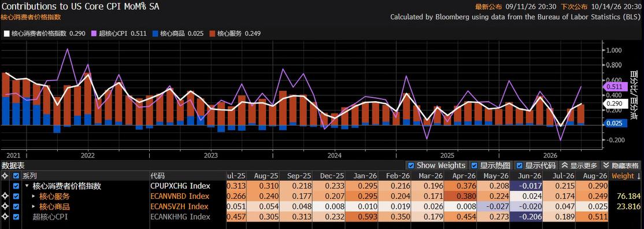Click the CPUPXCHG Index ticker
Screen dimensions: 644x229
[180, 186]
